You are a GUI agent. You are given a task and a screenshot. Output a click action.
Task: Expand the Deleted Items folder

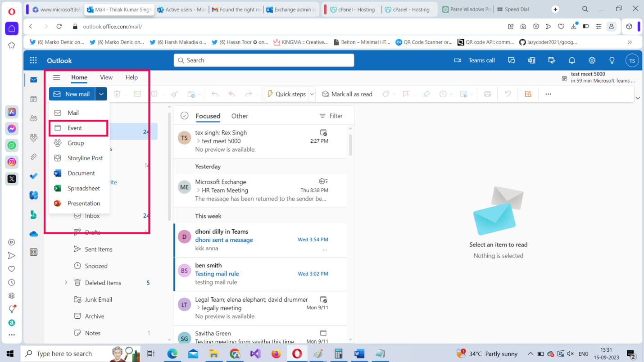66,283
